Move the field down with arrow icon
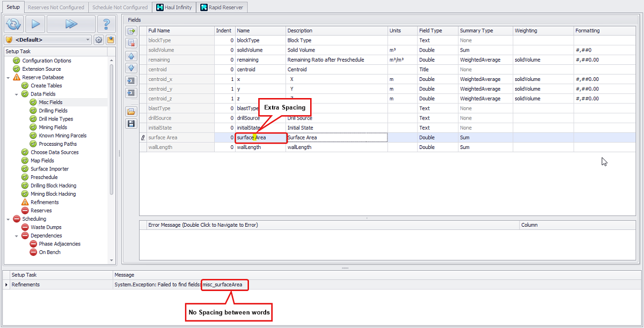The height and width of the screenshot is (328, 644). (131, 68)
